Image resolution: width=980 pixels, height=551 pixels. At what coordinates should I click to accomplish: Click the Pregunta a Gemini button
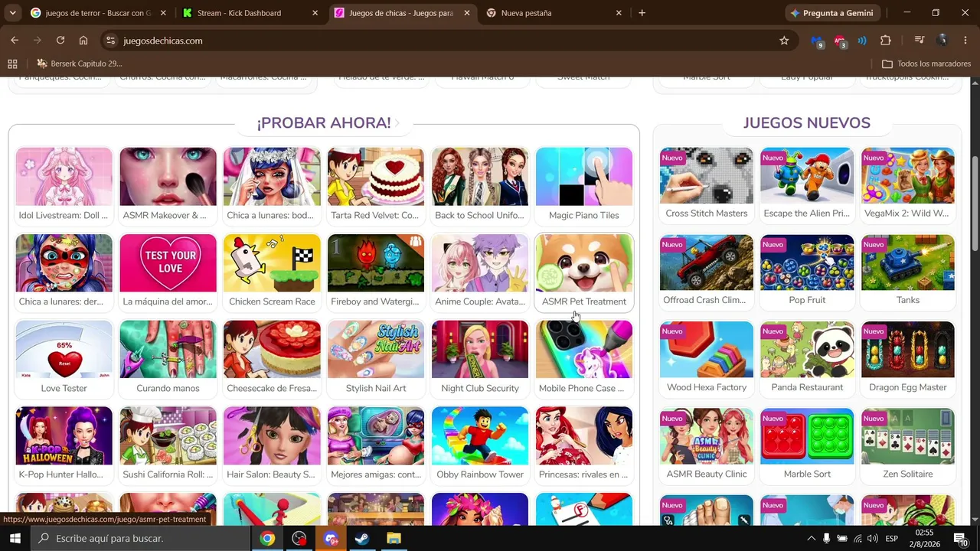coord(834,13)
